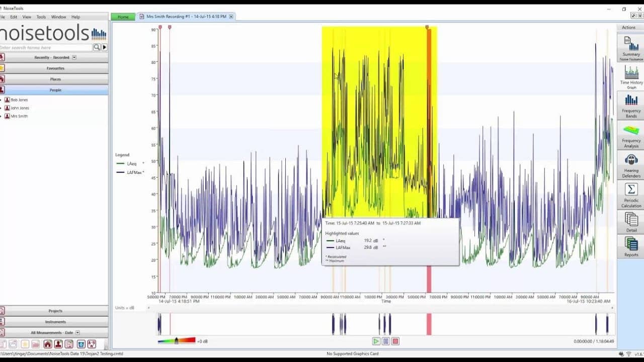The width and height of the screenshot is (644, 362).
Task: Click the faded pink folder toolbar icon
Action: coord(35,344)
